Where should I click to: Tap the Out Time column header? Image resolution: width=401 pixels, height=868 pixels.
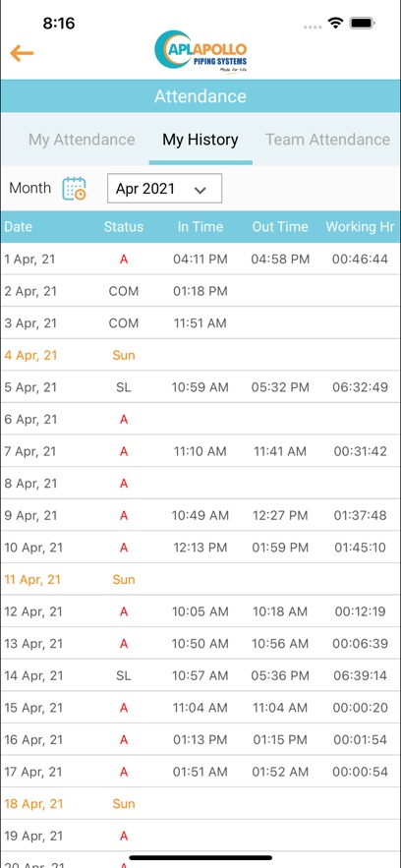tap(280, 226)
